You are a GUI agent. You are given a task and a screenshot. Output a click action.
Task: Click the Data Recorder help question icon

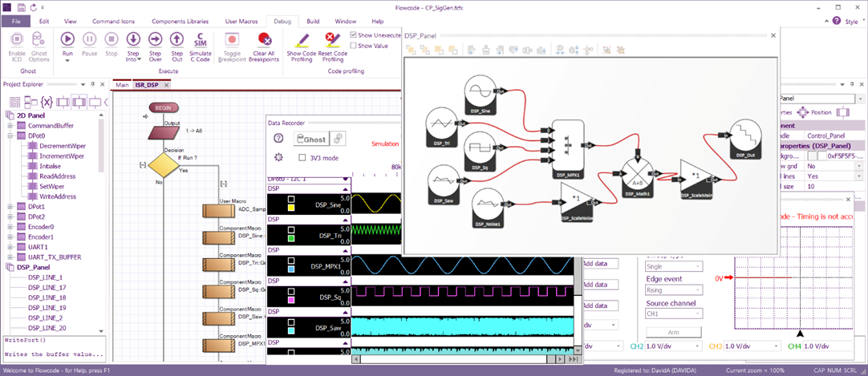[x=279, y=138]
